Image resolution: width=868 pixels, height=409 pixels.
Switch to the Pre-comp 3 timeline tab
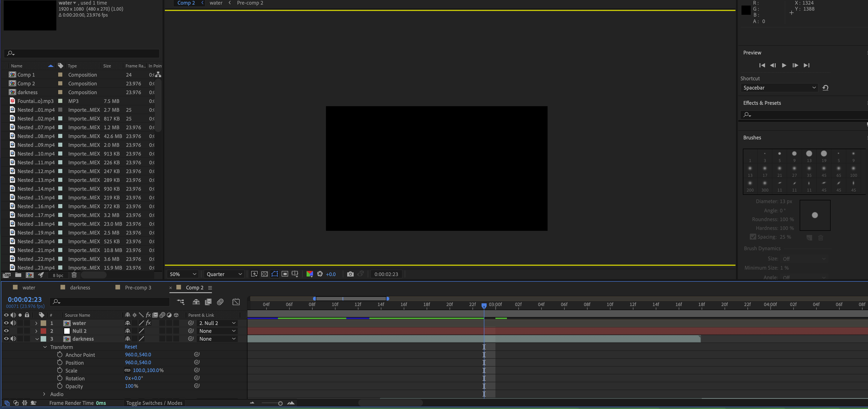point(138,288)
